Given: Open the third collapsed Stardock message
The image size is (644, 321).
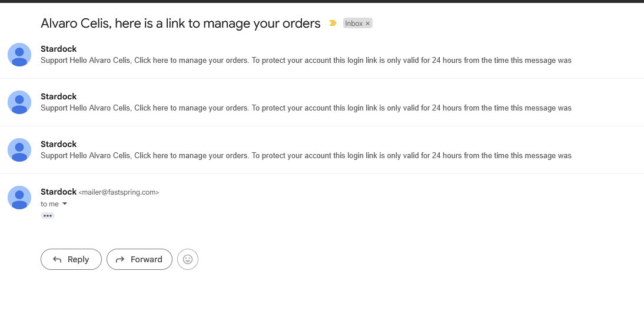Looking at the screenshot, I should coord(322,150).
